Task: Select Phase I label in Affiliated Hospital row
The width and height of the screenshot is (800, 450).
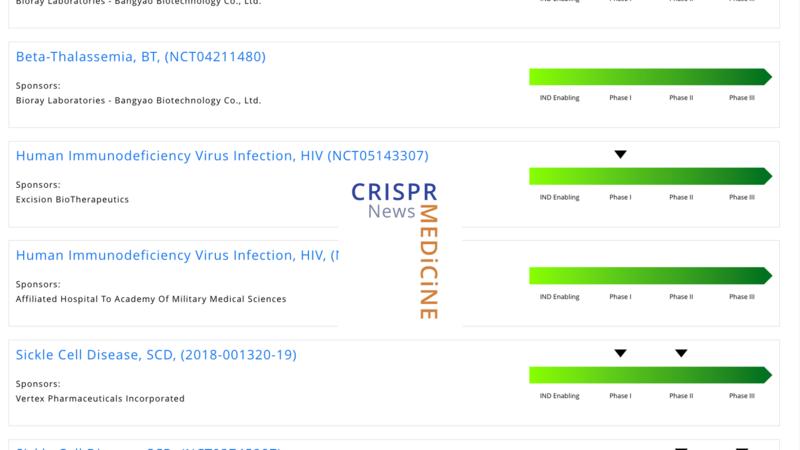Action: [620, 297]
